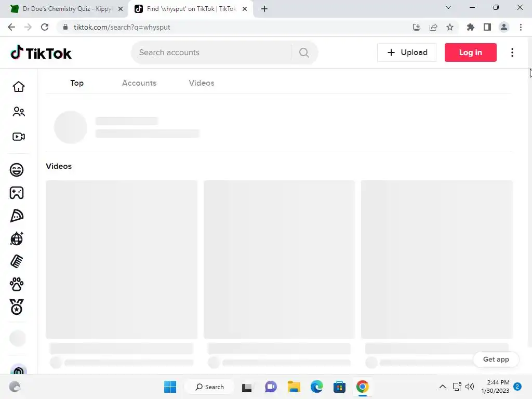Image resolution: width=532 pixels, height=399 pixels.
Task: Open the TikTok home logo
Action: [41, 53]
